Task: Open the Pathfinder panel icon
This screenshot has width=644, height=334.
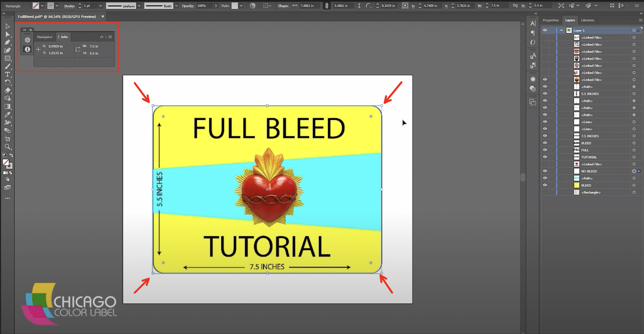Action: [533, 102]
